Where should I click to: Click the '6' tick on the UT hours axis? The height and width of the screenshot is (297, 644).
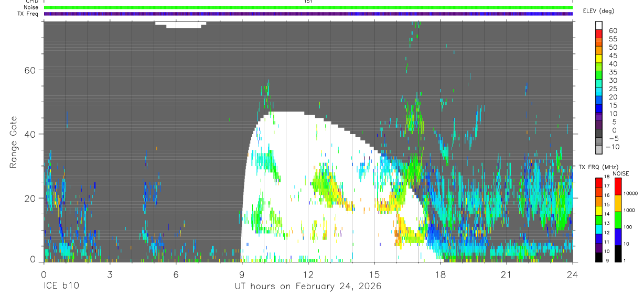point(176,274)
